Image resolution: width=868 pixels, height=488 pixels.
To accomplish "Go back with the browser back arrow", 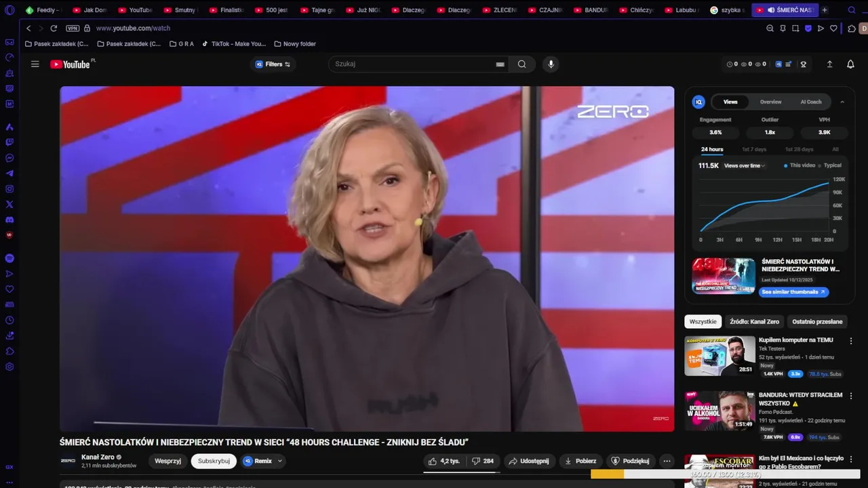I will (28, 28).
